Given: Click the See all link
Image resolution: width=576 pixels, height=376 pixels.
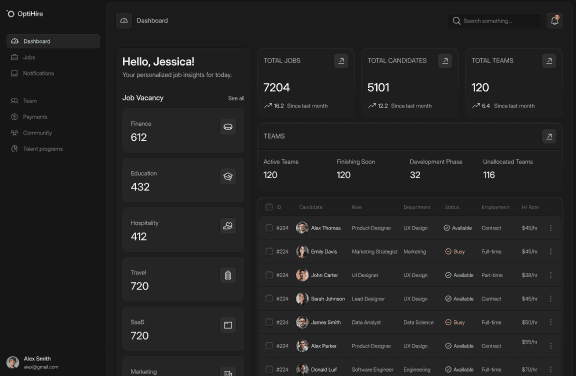Looking at the screenshot, I should click(236, 98).
